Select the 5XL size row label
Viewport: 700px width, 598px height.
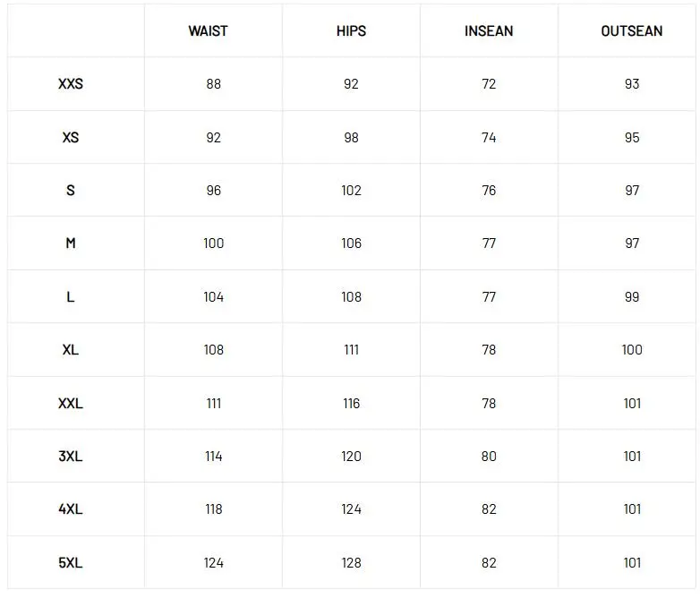pos(71,563)
